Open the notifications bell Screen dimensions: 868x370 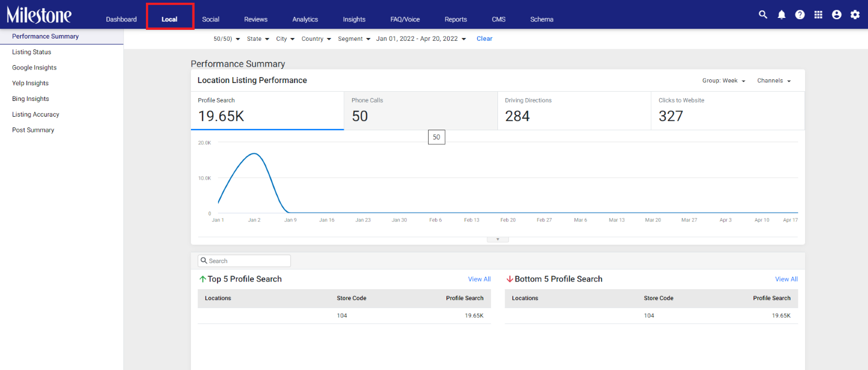pyautogui.click(x=781, y=15)
